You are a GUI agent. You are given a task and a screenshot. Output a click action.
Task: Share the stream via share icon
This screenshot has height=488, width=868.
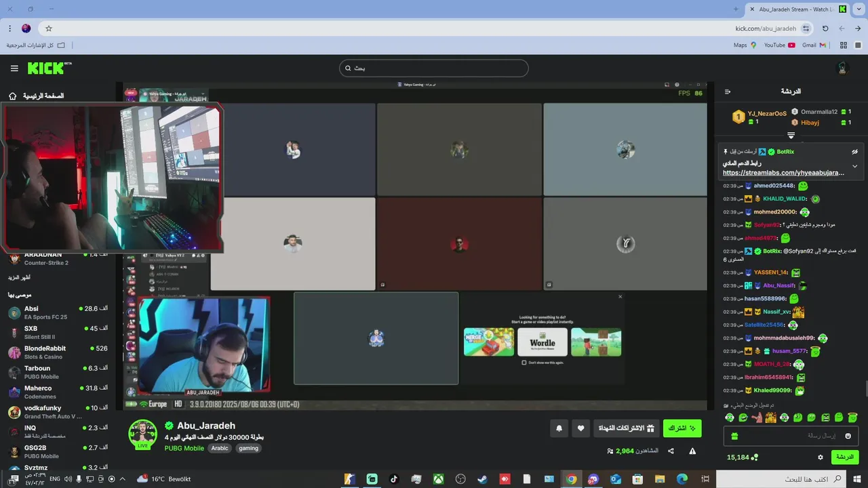point(671,451)
